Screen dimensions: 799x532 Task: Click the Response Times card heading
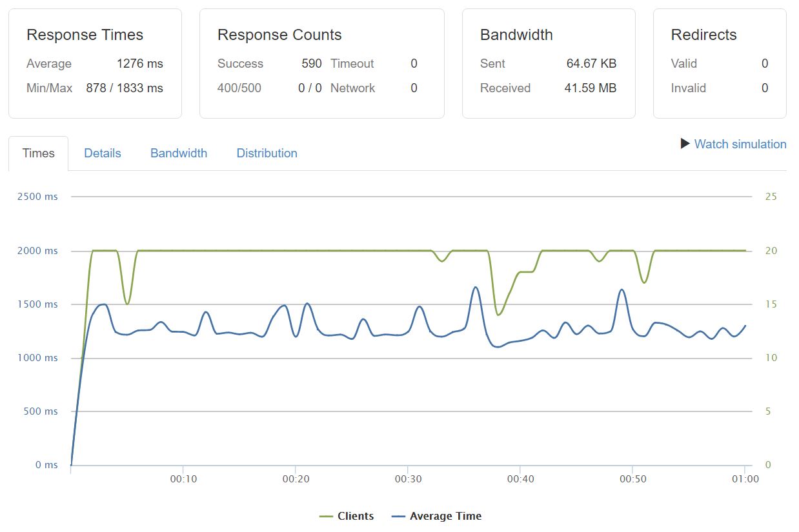click(x=85, y=35)
